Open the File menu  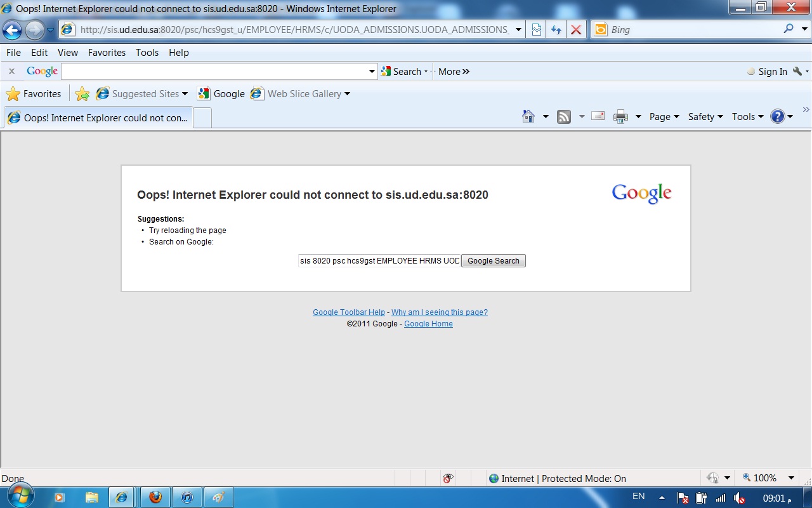click(13, 53)
